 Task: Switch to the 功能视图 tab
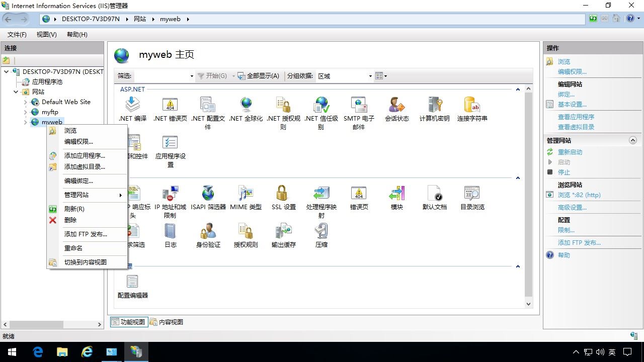(x=128, y=322)
